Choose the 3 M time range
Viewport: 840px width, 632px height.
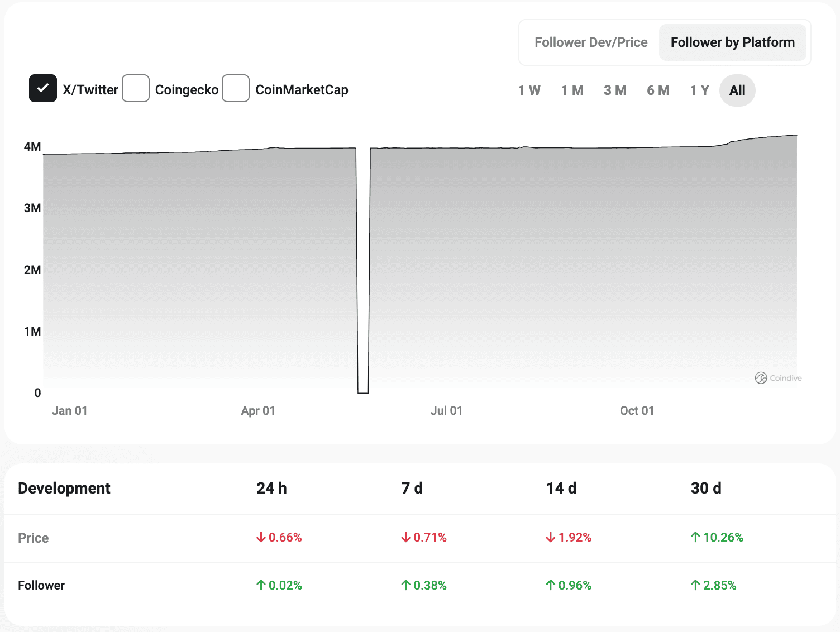click(615, 90)
